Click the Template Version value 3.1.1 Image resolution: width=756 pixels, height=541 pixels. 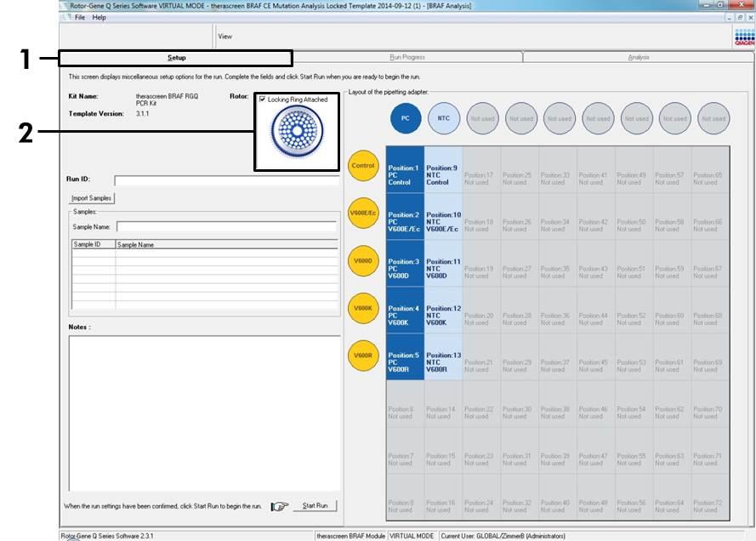[142, 114]
